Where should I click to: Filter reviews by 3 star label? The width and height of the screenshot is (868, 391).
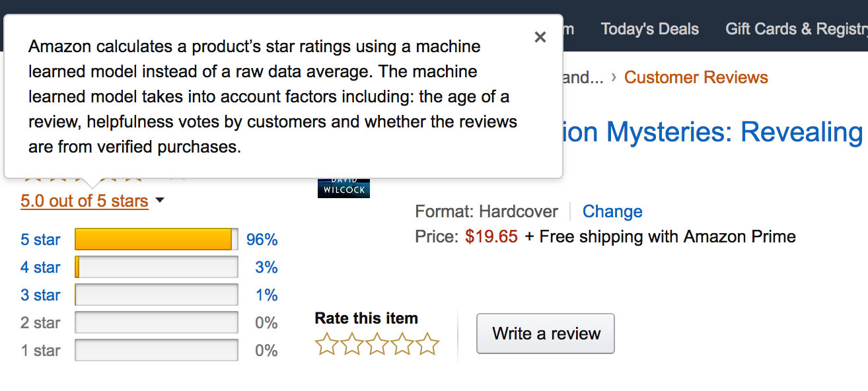[x=40, y=295]
